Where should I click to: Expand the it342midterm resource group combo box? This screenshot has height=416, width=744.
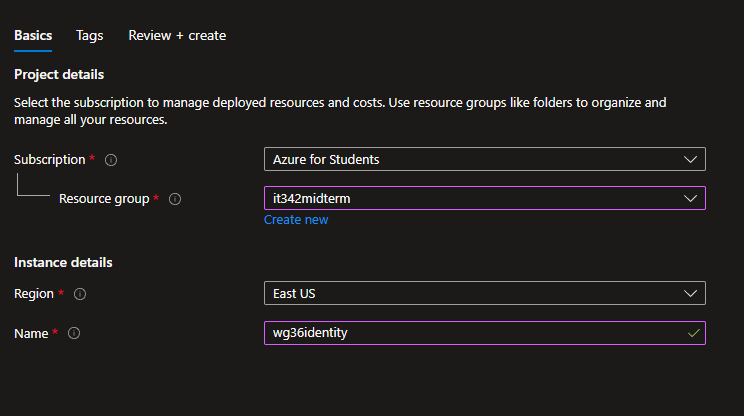(x=470, y=198)
